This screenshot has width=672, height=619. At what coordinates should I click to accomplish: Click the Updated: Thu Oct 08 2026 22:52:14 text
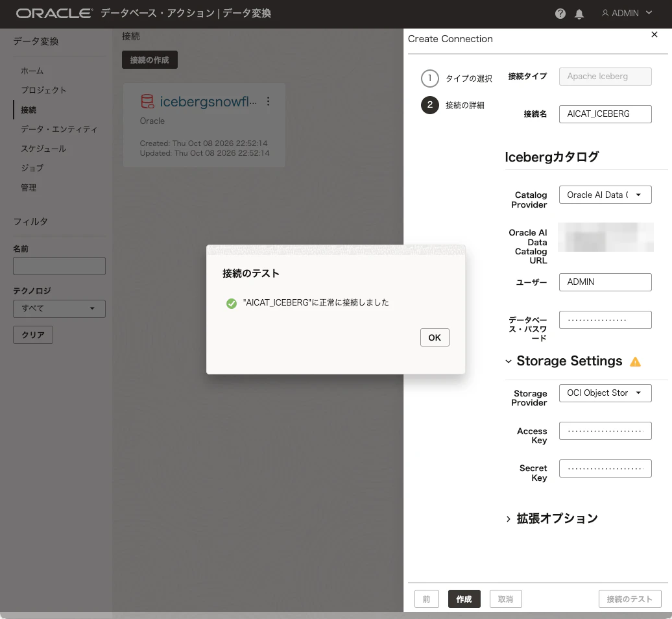[204, 153]
